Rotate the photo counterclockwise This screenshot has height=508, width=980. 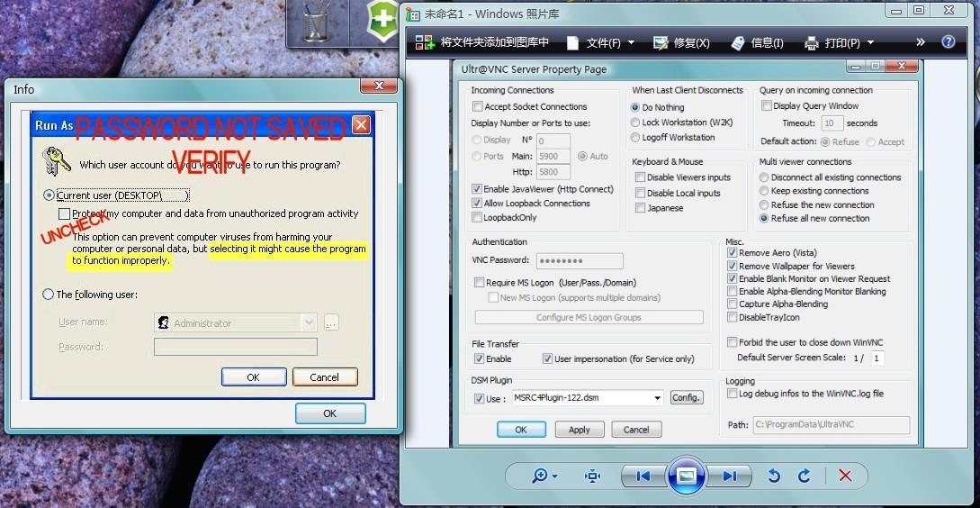[x=774, y=476]
